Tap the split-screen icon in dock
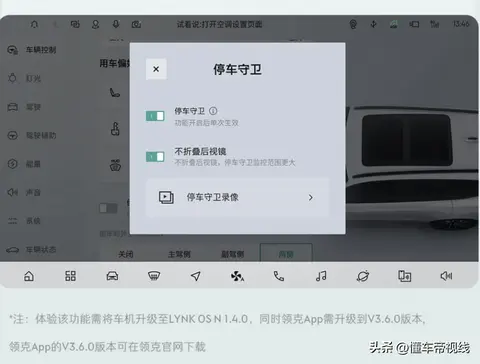The width and height of the screenshot is (480, 364). (x=405, y=276)
